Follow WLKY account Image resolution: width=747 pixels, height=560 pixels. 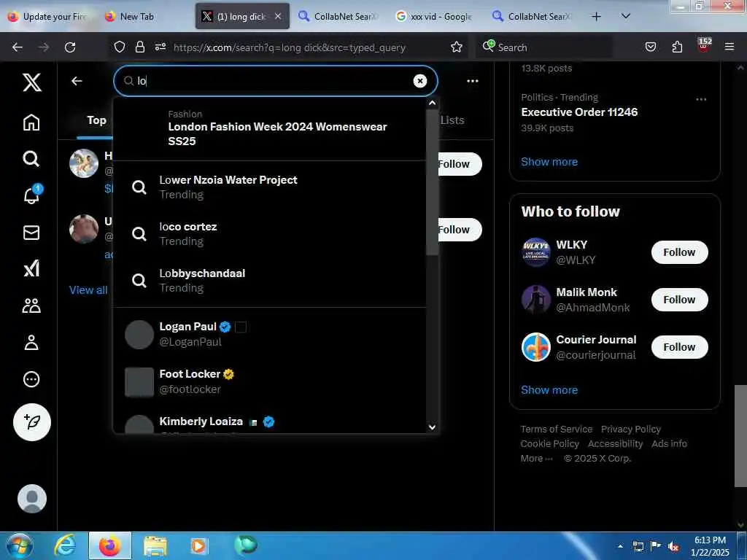tap(679, 252)
